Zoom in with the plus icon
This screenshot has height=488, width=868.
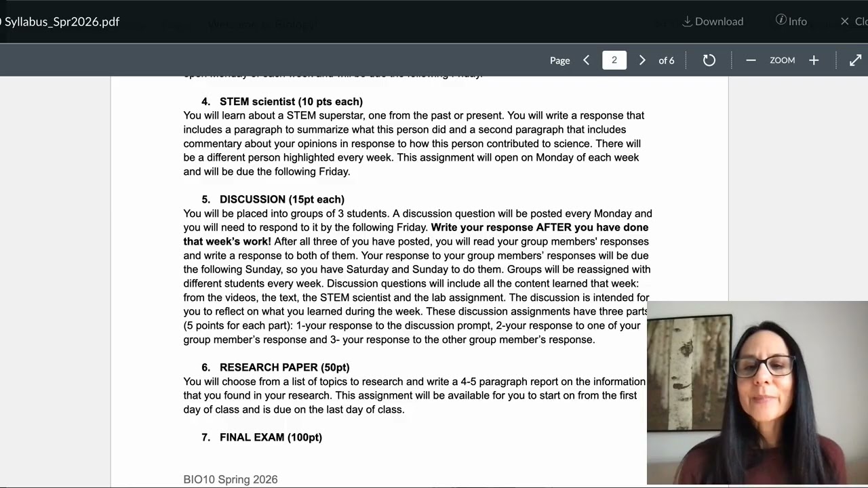[814, 60]
